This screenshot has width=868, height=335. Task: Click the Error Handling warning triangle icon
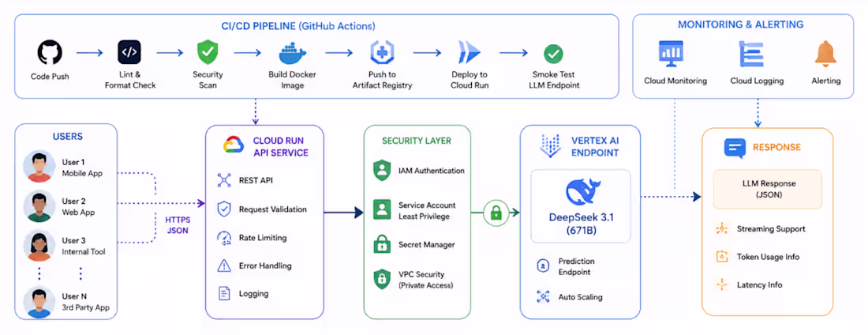[224, 265]
